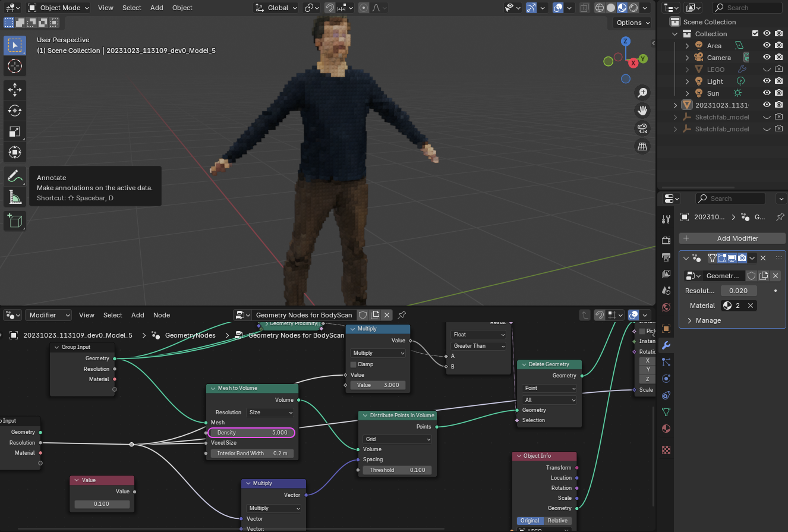Hide the Camera object in viewport

point(767,58)
